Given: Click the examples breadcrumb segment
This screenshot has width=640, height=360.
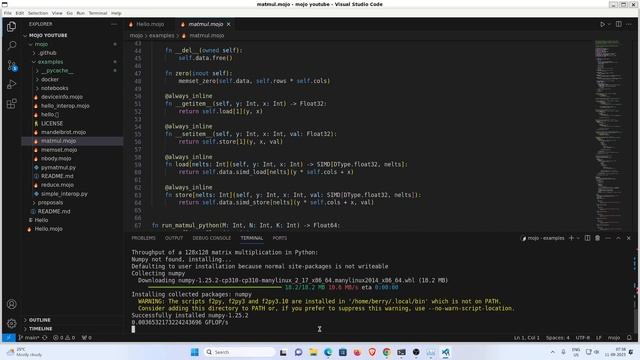Looking at the screenshot, I should coord(162,36).
